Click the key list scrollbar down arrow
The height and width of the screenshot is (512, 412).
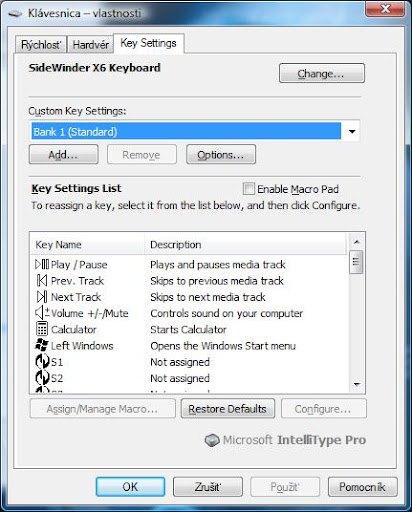coord(356,385)
